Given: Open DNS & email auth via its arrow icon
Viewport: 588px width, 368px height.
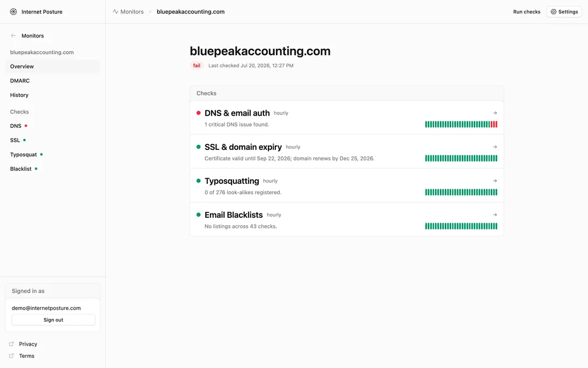Looking at the screenshot, I should pos(495,113).
